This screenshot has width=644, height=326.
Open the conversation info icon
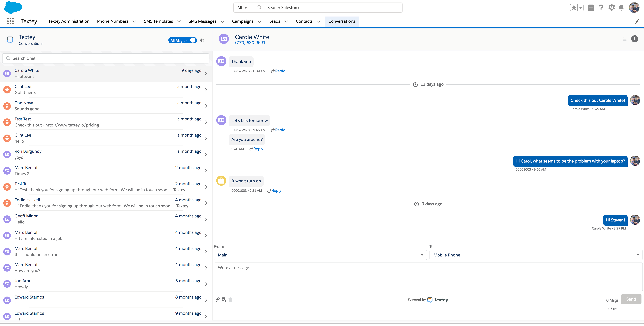point(635,39)
